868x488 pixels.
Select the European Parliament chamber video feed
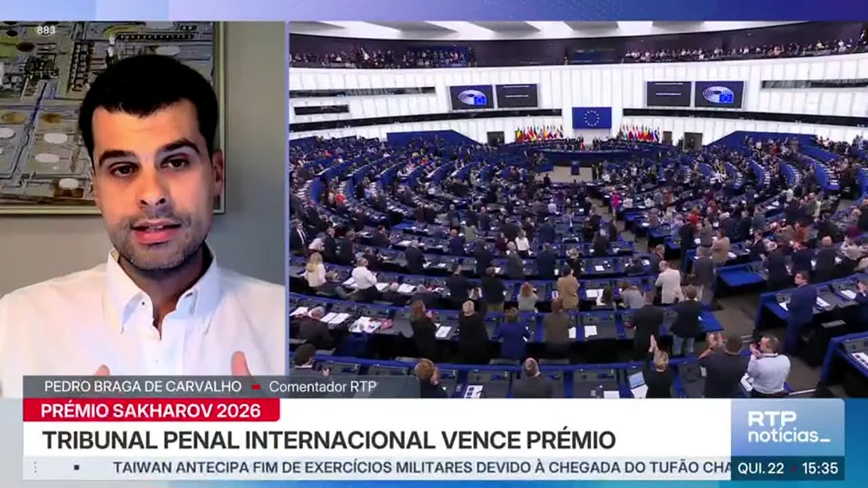pyautogui.click(x=578, y=209)
